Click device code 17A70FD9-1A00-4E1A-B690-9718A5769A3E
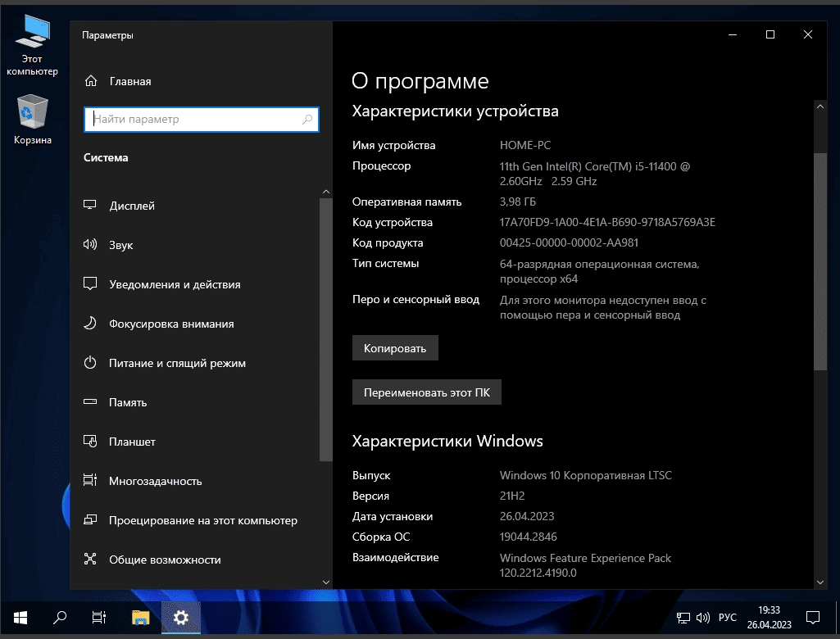 coord(607,222)
